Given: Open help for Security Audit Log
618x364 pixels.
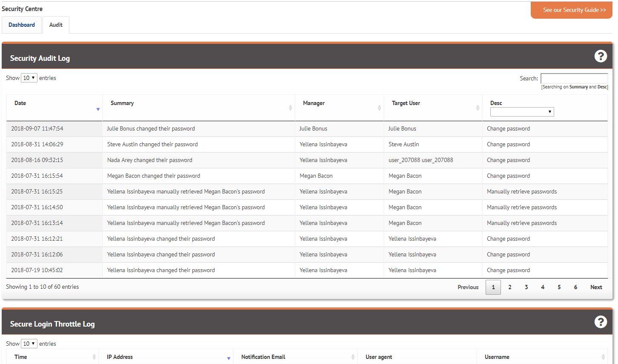Looking at the screenshot, I should click(x=601, y=56).
